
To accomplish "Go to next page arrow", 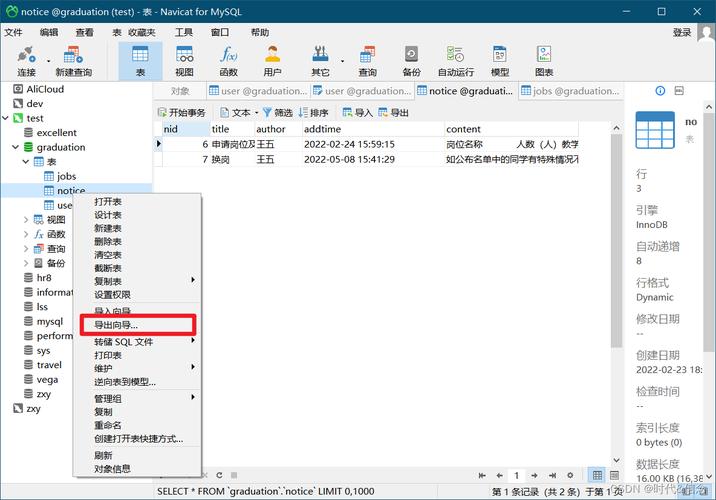I will click(534, 475).
